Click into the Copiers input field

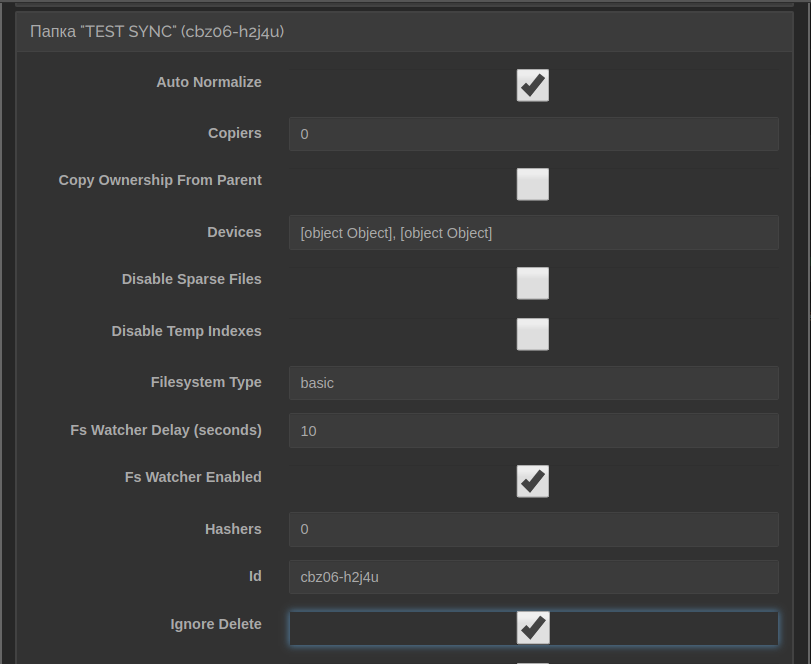click(x=533, y=134)
